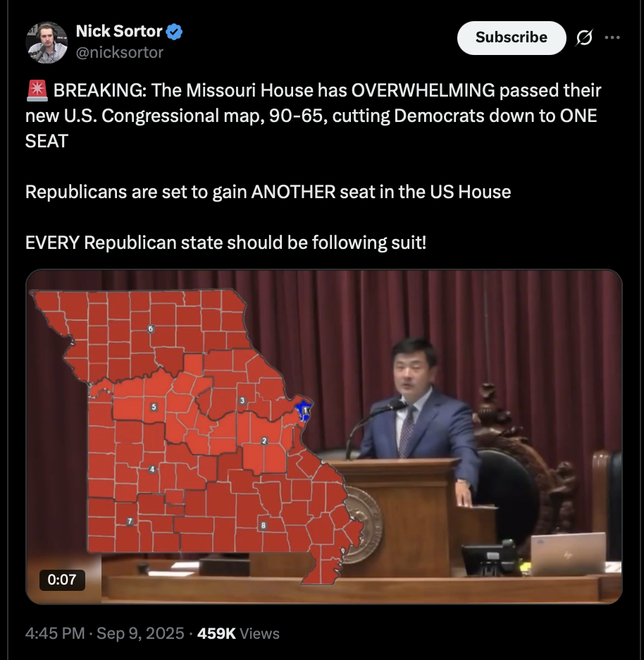
Task: Click district 2 label on map
Action: coord(264,441)
